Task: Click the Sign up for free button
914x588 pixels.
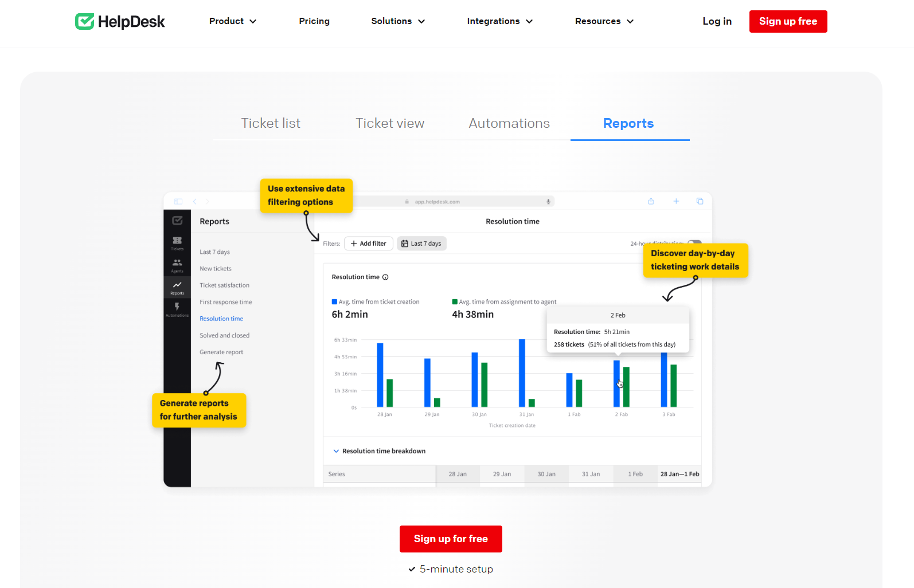Action: (451, 539)
